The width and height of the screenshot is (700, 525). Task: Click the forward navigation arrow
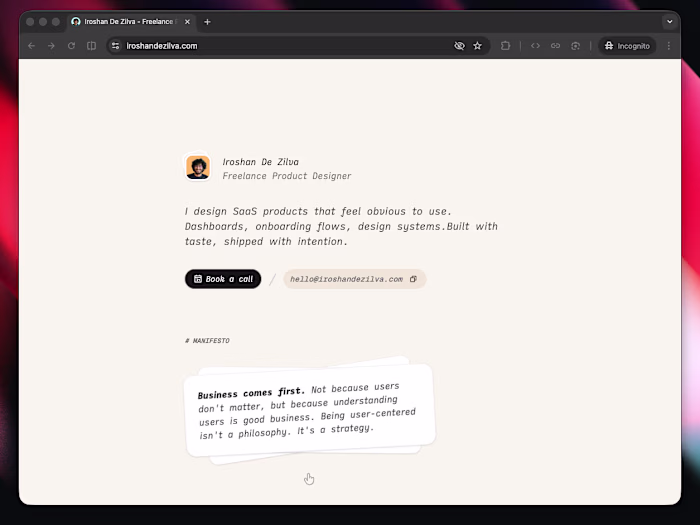pyautogui.click(x=51, y=46)
